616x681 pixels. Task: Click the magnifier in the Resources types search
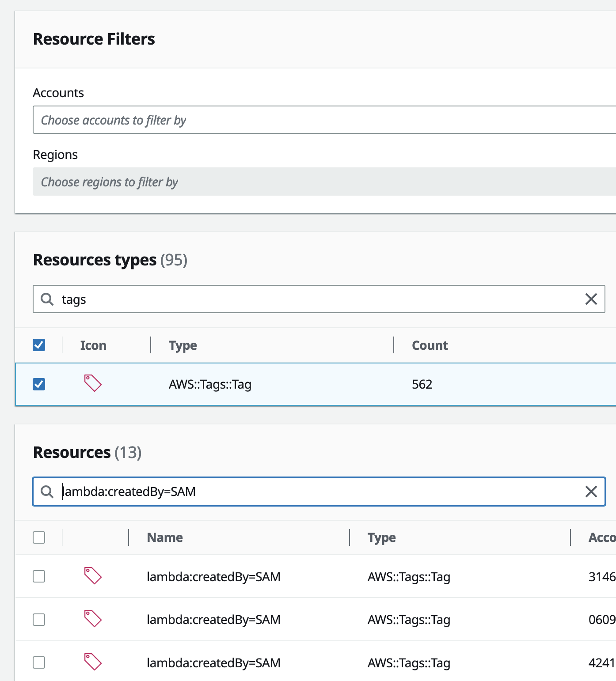point(47,299)
